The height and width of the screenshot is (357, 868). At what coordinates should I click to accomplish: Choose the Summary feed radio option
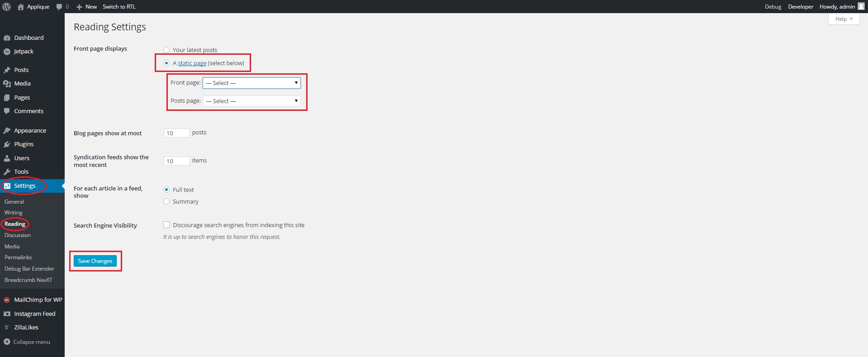pyautogui.click(x=166, y=202)
